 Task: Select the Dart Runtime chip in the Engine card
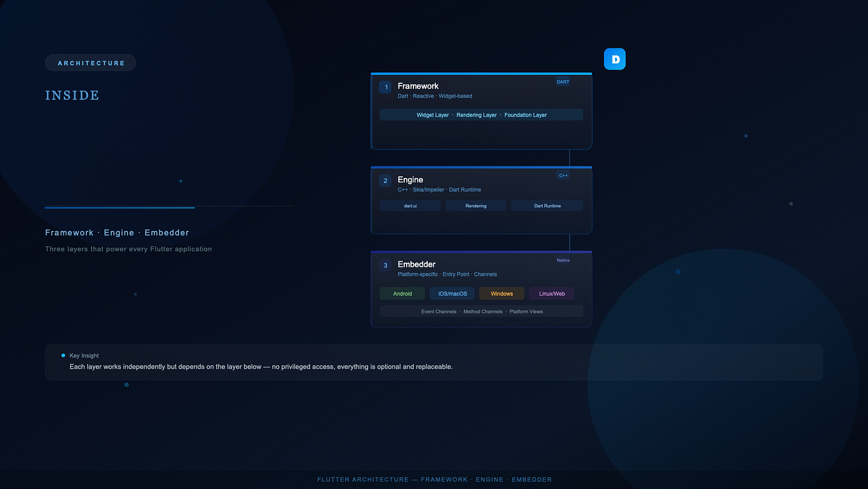(547, 205)
